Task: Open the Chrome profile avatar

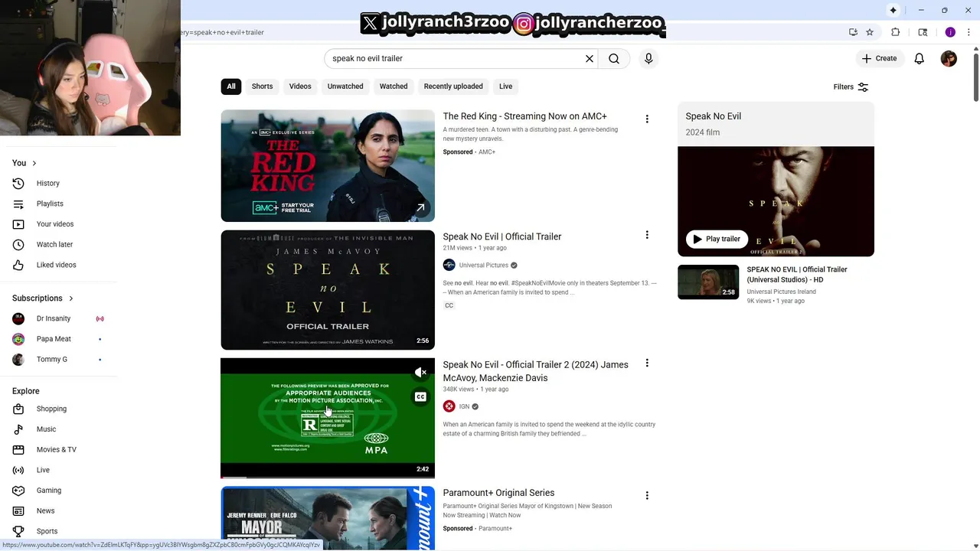Action: tap(950, 32)
